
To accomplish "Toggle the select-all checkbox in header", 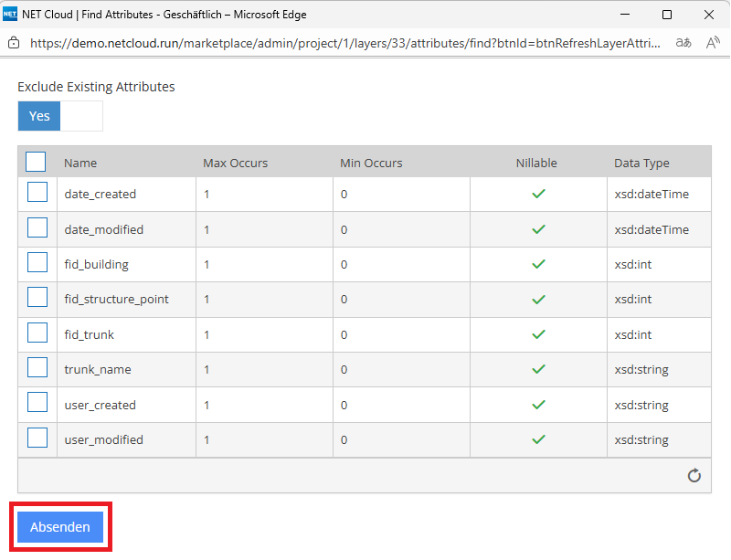I will (36, 162).
